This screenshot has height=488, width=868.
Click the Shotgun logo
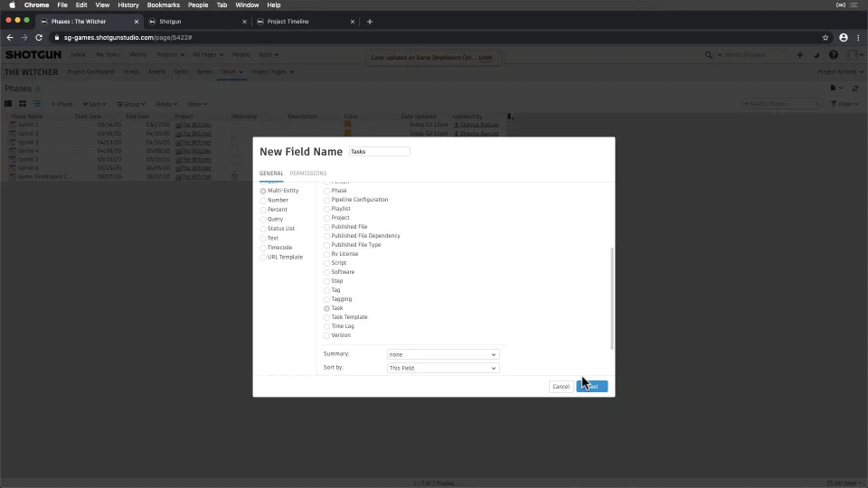[x=33, y=55]
